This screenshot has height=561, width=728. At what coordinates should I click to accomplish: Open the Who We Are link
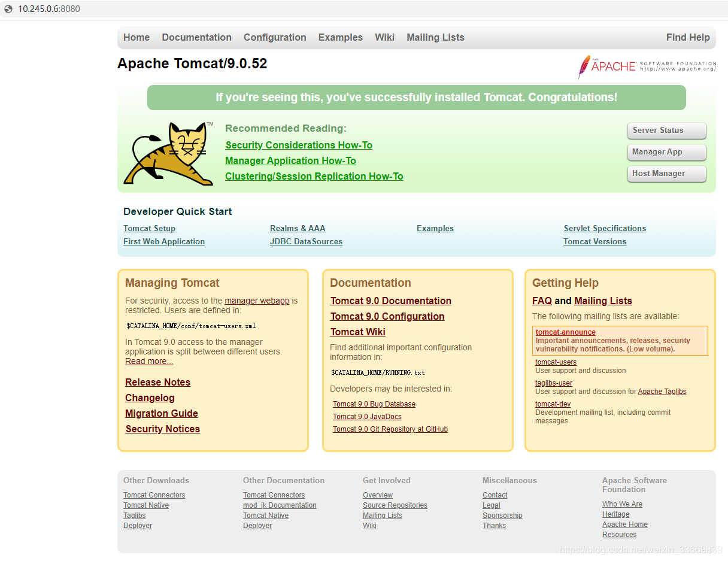(x=622, y=504)
